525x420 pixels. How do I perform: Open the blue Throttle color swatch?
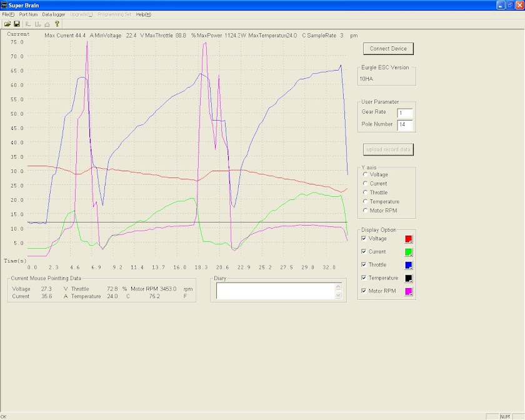(409, 265)
